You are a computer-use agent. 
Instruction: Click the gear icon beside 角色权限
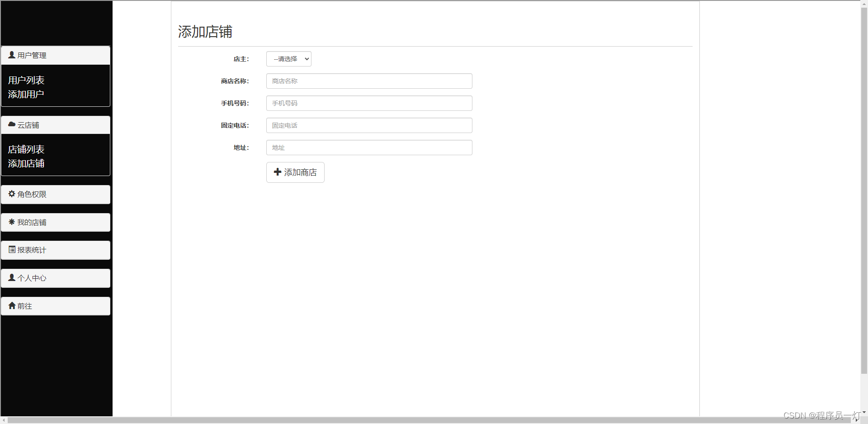pyautogui.click(x=12, y=194)
